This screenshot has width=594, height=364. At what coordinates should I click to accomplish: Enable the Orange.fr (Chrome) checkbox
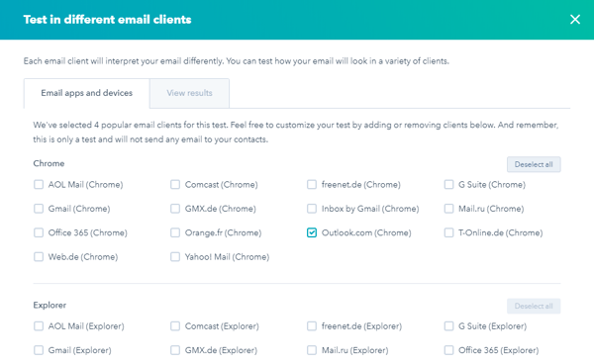click(x=175, y=232)
